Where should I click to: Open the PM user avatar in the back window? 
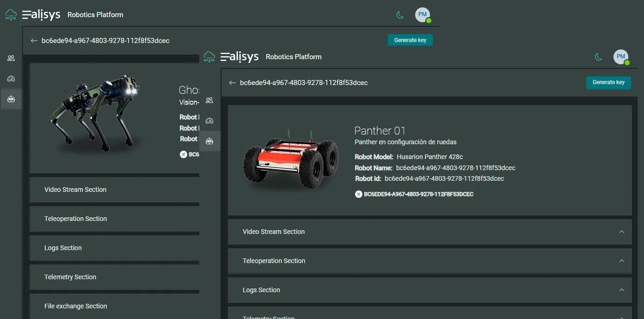click(423, 15)
